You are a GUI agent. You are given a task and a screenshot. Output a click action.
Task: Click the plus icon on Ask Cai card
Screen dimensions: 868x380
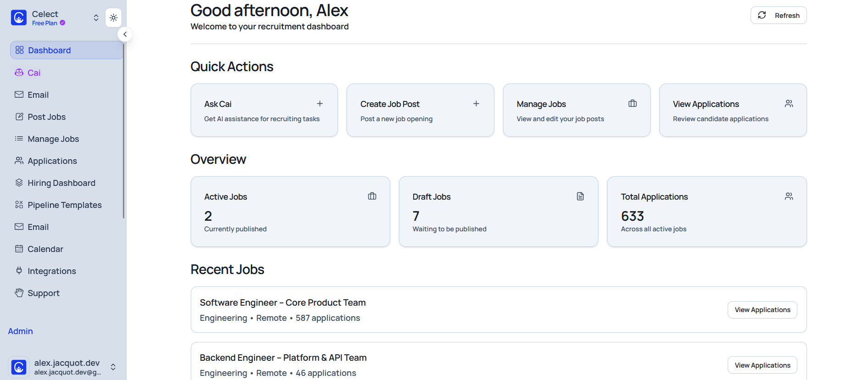[320, 104]
